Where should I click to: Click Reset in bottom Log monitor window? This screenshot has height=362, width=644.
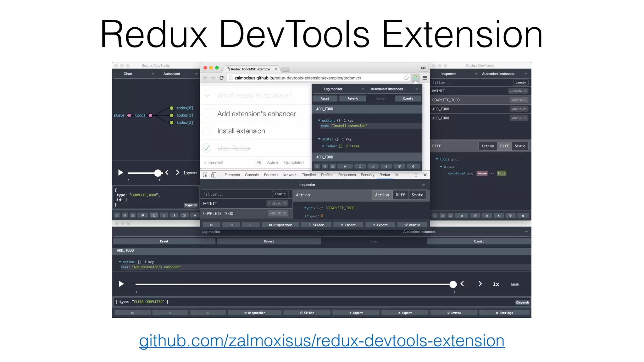point(164,241)
